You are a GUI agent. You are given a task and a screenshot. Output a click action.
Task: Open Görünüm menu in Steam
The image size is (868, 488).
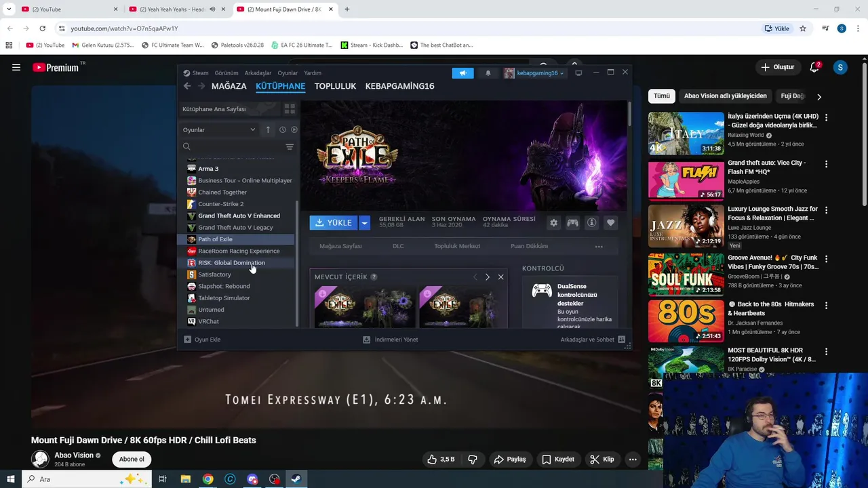pyautogui.click(x=226, y=73)
